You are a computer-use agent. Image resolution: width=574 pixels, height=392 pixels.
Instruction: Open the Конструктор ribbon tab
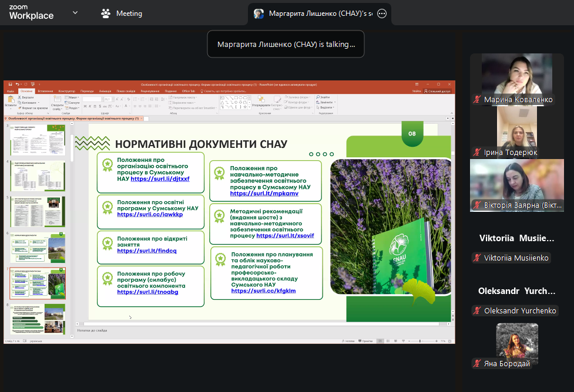66,91
